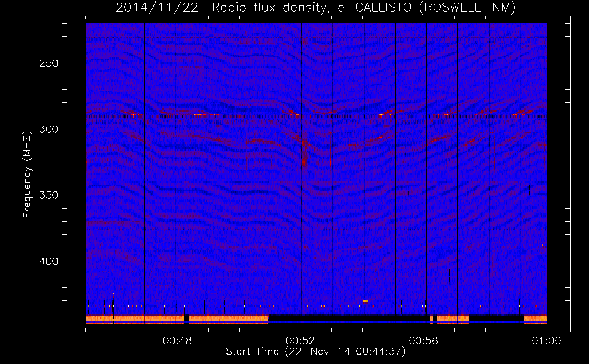Click the plot title "Radio flux density, e-CALLISTO (ROSWELL-NM)"
589x364 pixels.
(x=364, y=7)
